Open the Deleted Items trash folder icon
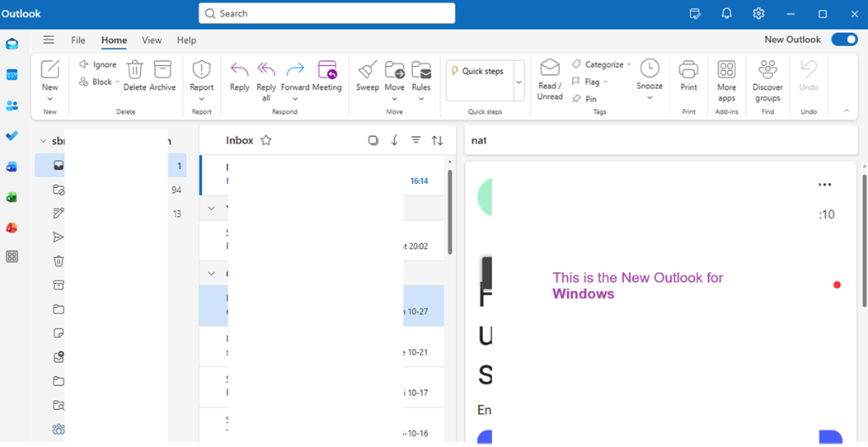This screenshot has height=447, width=868. click(59, 261)
